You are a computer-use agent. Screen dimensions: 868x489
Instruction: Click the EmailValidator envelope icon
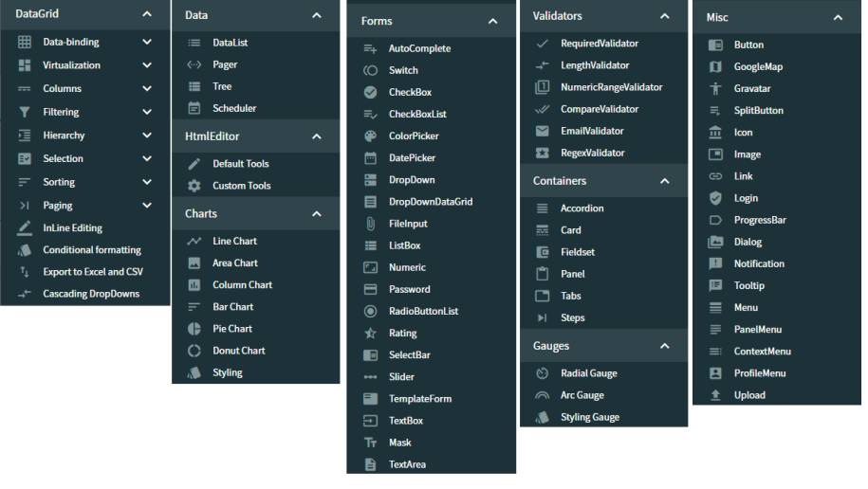click(542, 131)
